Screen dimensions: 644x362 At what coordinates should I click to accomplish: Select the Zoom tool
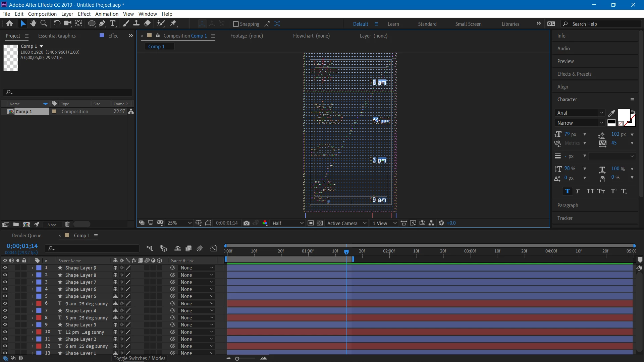(x=44, y=23)
